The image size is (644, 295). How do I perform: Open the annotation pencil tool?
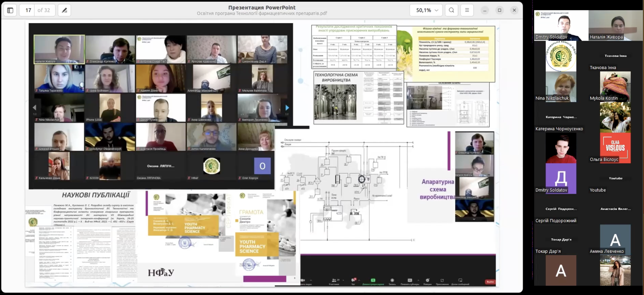point(64,10)
